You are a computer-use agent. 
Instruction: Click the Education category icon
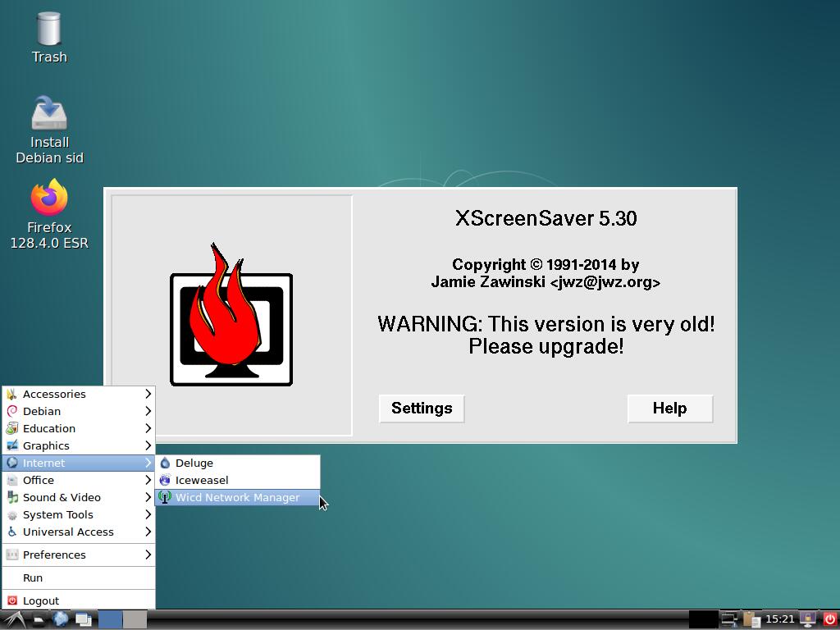[x=11, y=428]
